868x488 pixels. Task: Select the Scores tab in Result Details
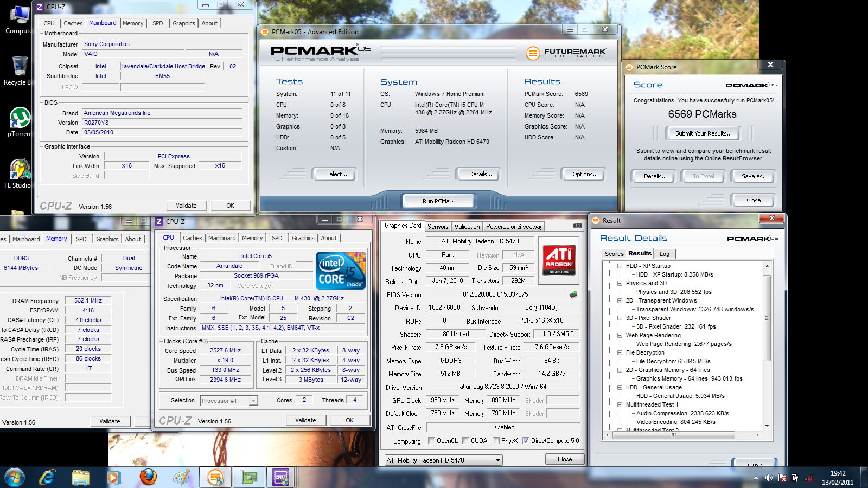click(614, 254)
